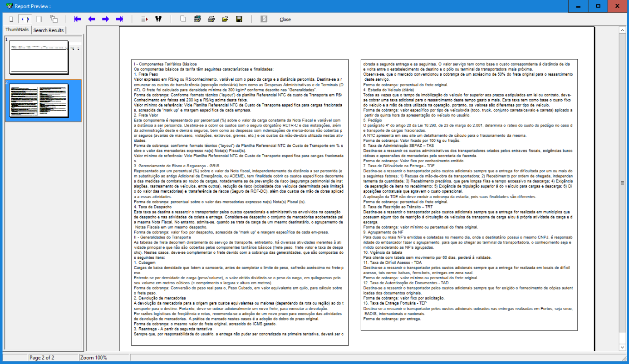Click the go to page icon
Viewport: 629px width, 364px height.
pyautogui.click(x=144, y=19)
